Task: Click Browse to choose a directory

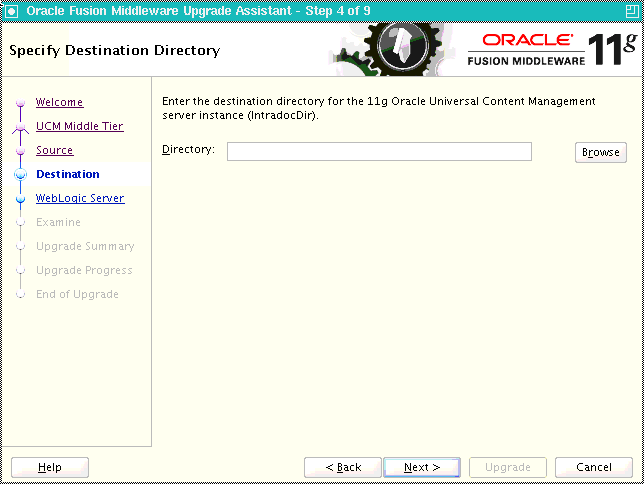Action: [x=600, y=152]
